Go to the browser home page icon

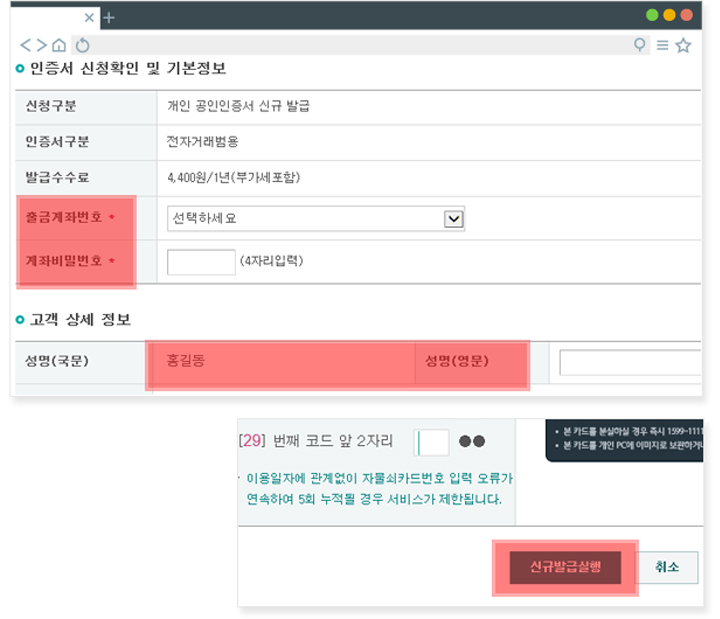point(60,45)
